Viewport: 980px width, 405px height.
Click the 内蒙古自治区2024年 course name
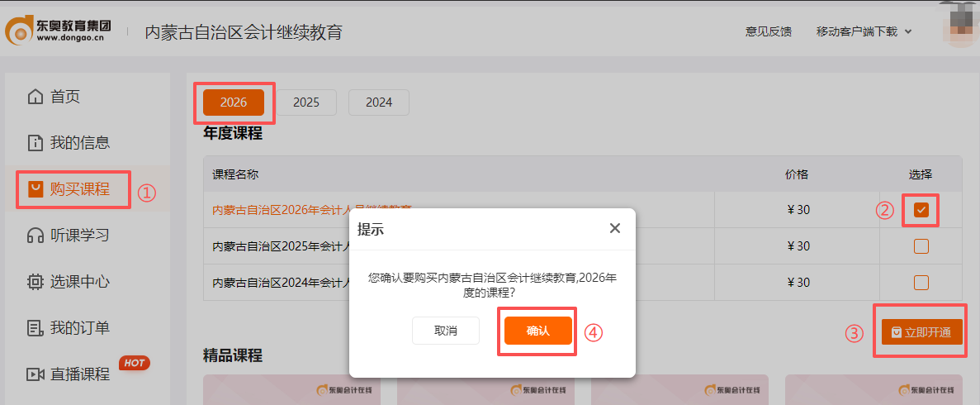tap(281, 283)
